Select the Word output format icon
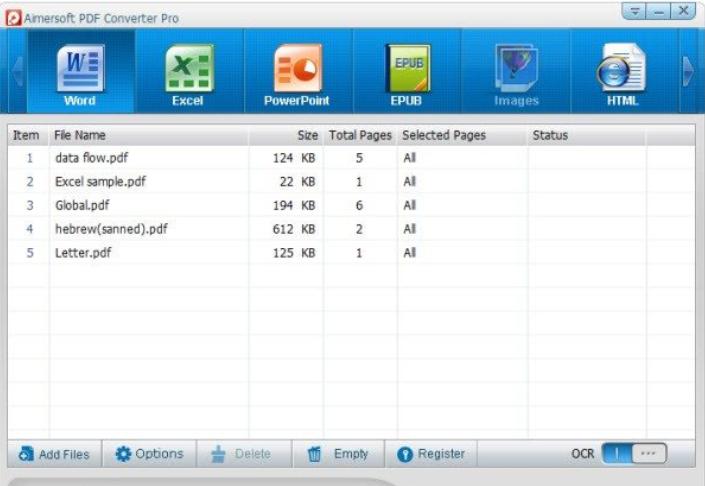The width and height of the screenshot is (705, 486). 80,71
